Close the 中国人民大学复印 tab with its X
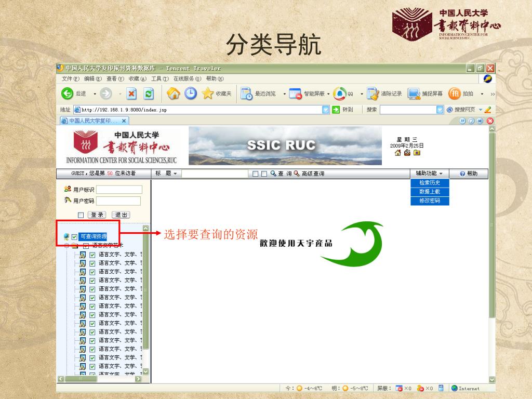532x399 pixels. (124, 121)
